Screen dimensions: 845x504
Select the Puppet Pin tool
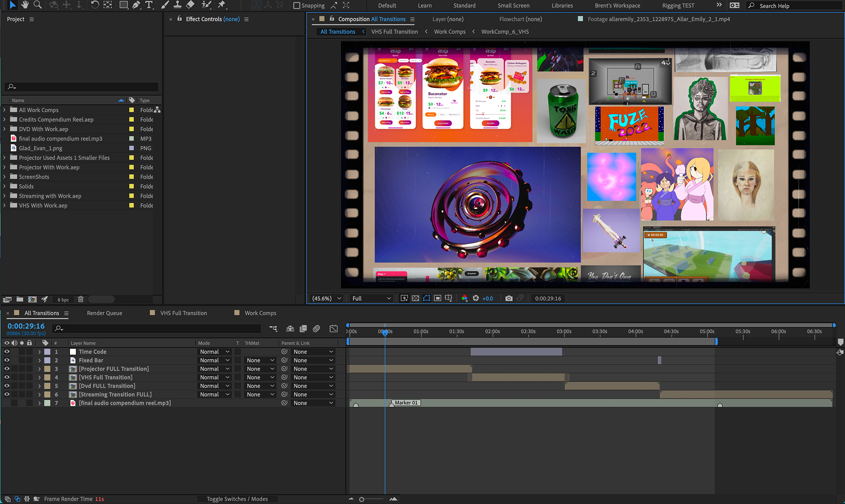[x=221, y=5]
